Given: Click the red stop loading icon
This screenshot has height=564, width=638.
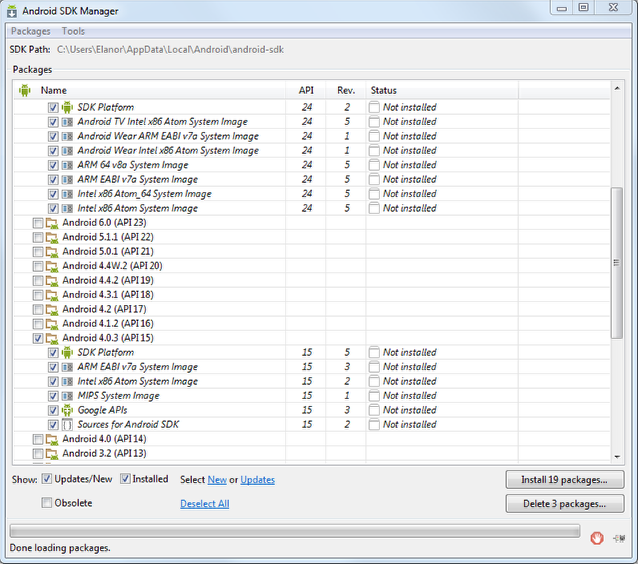Looking at the screenshot, I should [596, 538].
